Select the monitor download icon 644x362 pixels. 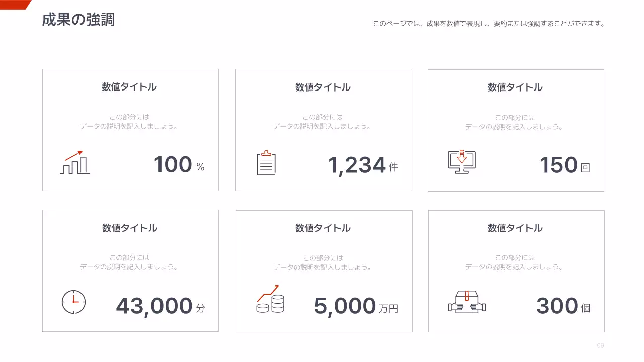(461, 162)
